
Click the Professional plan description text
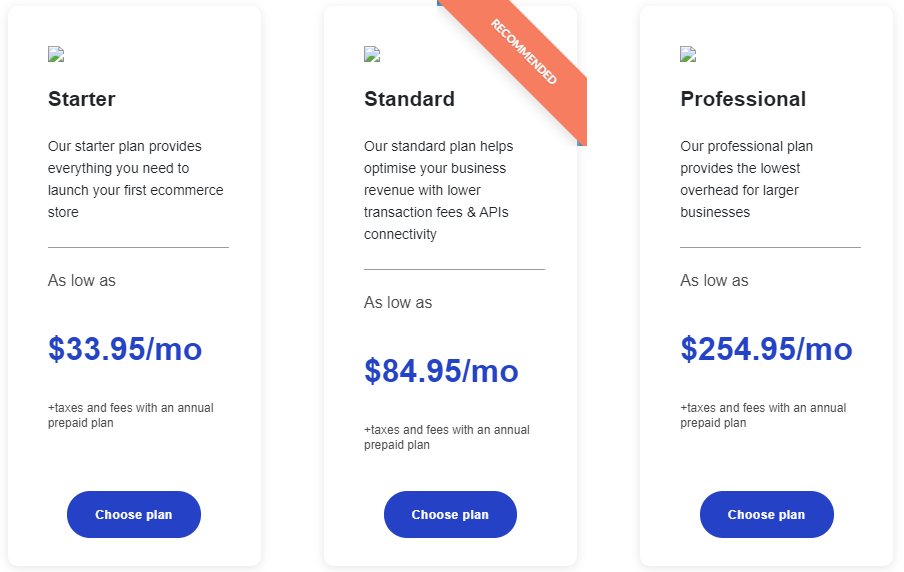click(x=746, y=179)
